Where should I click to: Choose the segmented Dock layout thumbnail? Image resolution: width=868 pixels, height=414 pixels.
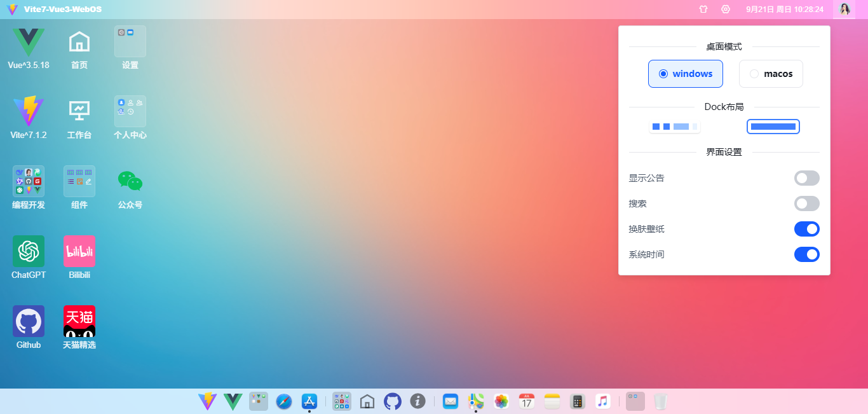click(x=675, y=127)
